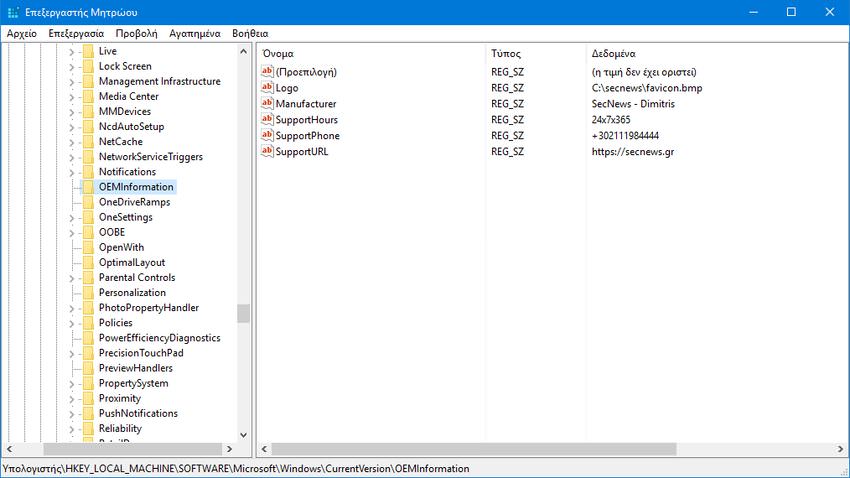Click the Reliability folder icon
850x478 pixels.
click(88, 428)
